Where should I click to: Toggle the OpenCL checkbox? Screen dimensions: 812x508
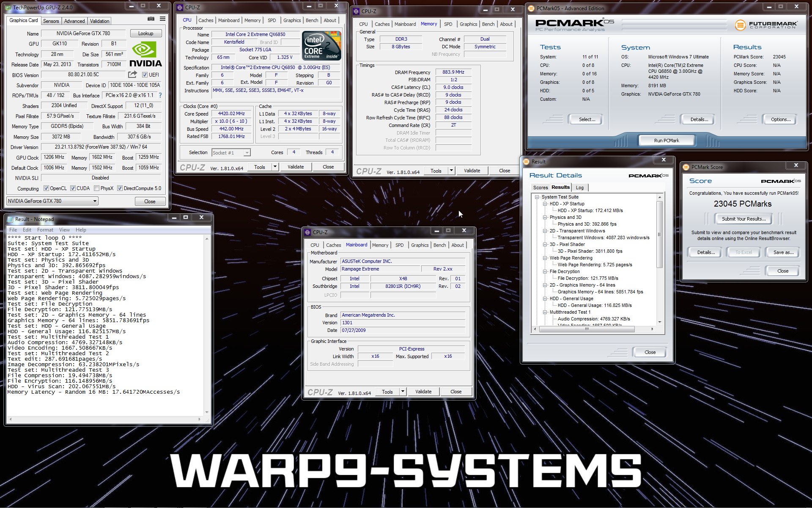(x=46, y=188)
